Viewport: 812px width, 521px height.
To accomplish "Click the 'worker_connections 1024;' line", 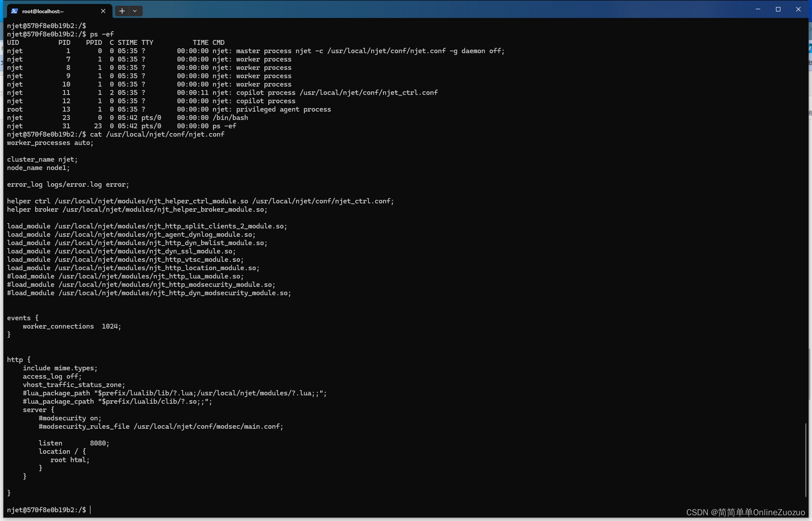I will click(72, 326).
